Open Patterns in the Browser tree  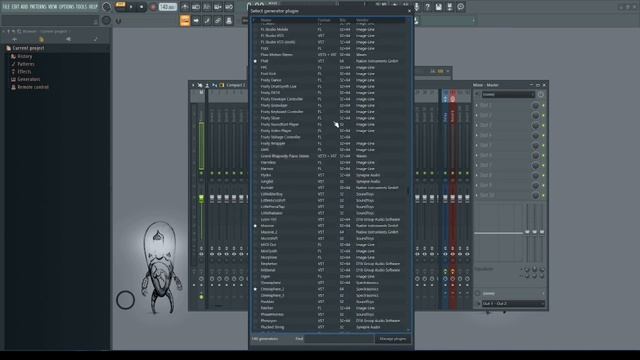(x=26, y=64)
